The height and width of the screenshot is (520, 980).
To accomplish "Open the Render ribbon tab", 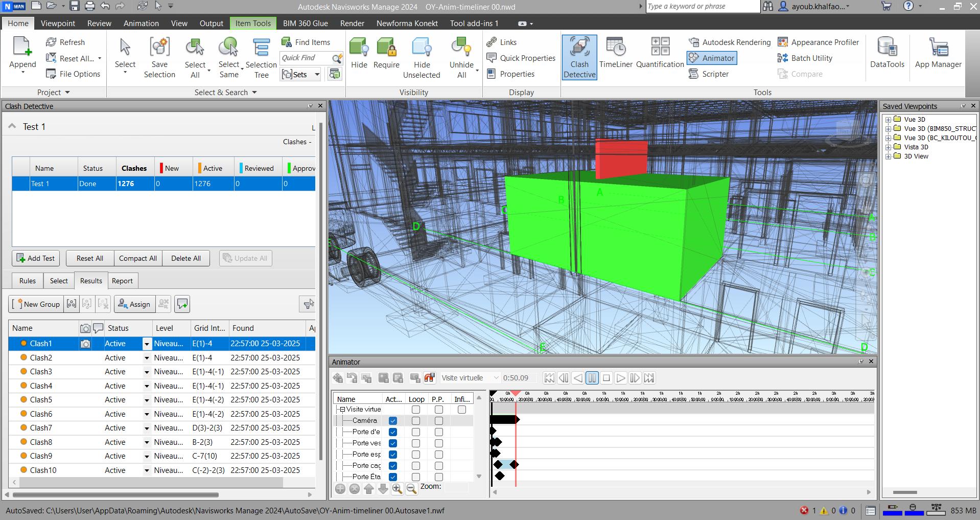I will tap(352, 23).
